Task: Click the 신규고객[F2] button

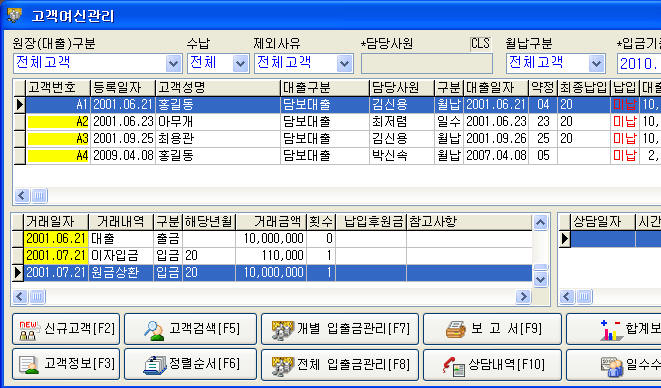Action: coord(66,329)
